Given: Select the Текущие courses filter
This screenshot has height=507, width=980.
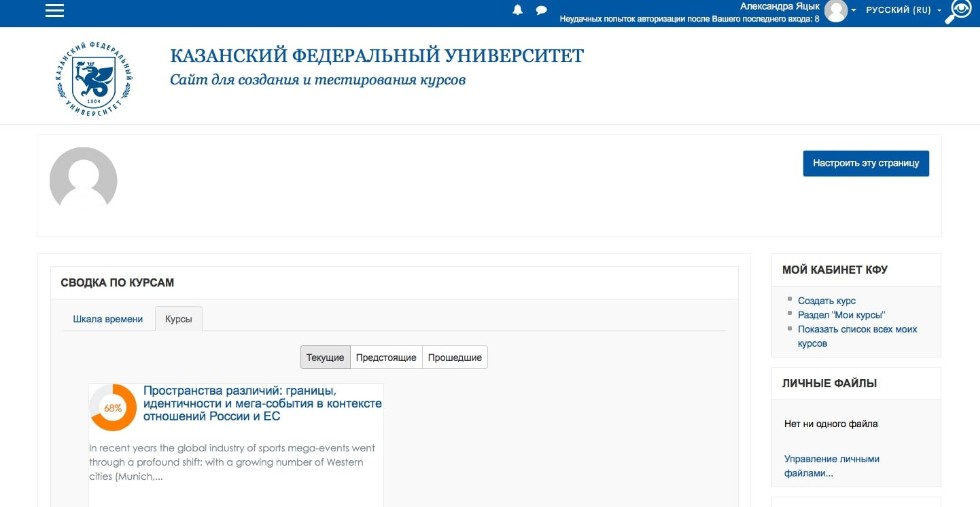Looking at the screenshot, I should point(325,357).
